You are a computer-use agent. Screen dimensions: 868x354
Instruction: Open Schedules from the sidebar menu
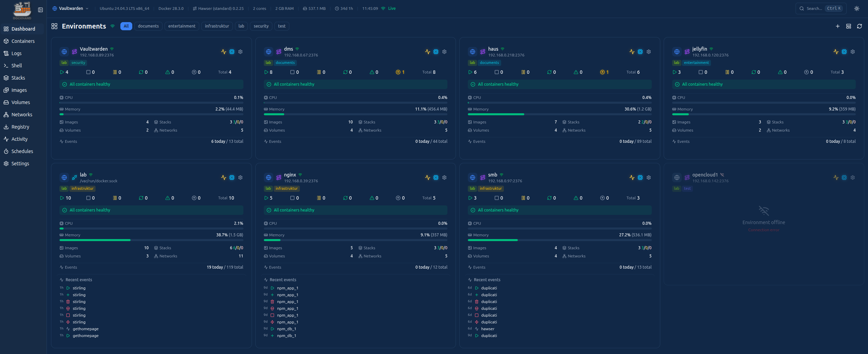click(22, 151)
